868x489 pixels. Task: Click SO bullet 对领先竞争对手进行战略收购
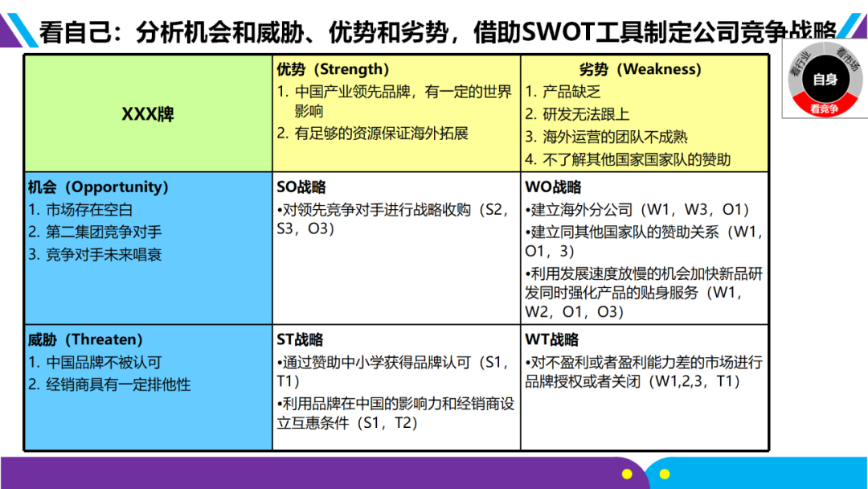393,219
